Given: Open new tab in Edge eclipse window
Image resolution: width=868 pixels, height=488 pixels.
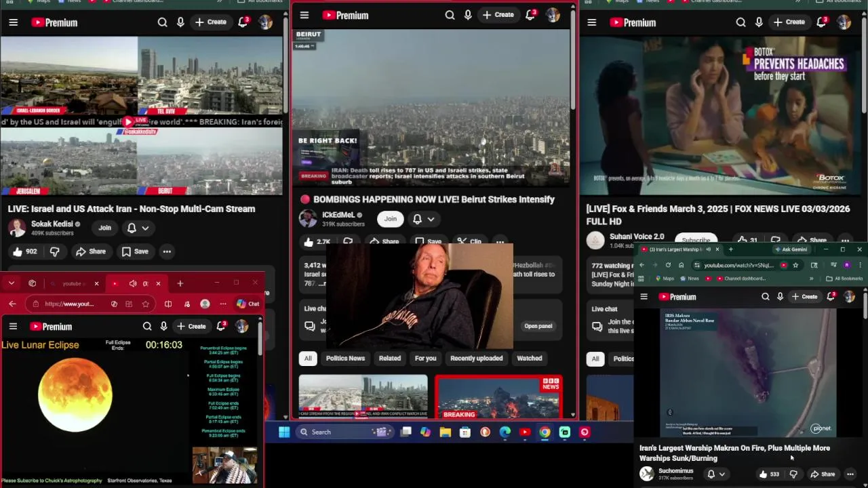Looking at the screenshot, I should (180, 283).
